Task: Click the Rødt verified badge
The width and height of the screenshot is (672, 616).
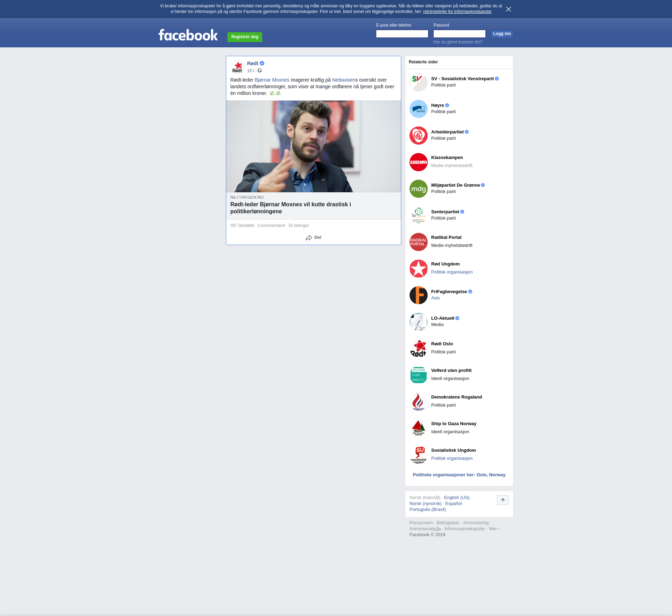Action: tap(262, 63)
